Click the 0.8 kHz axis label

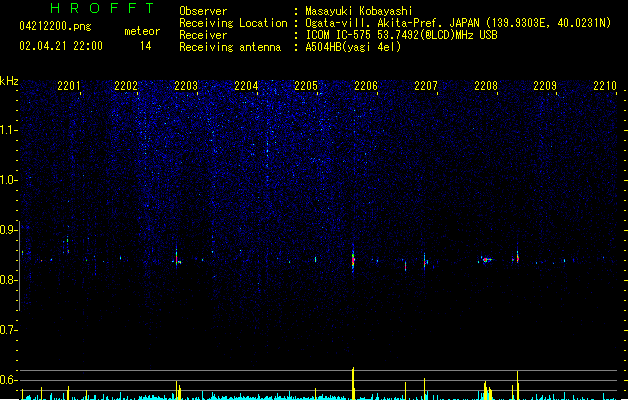pos(8,280)
